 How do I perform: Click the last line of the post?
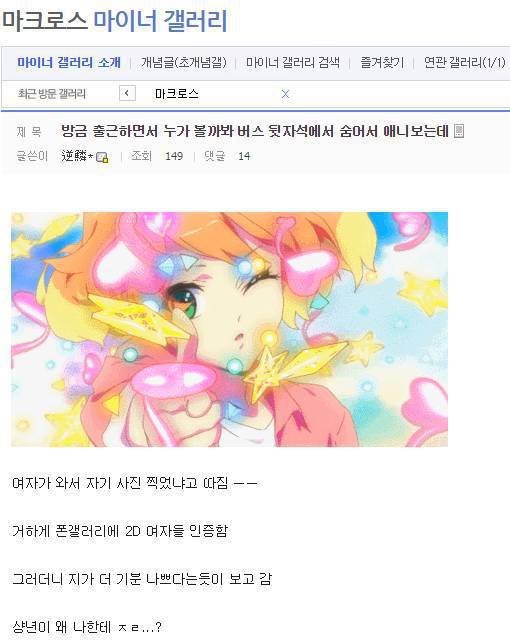click(x=87, y=627)
